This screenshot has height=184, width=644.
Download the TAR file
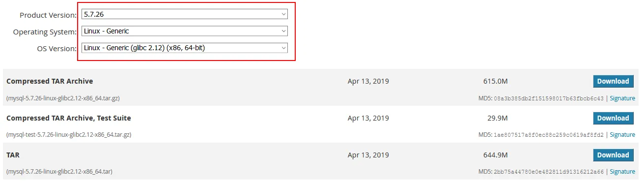tap(613, 155)
